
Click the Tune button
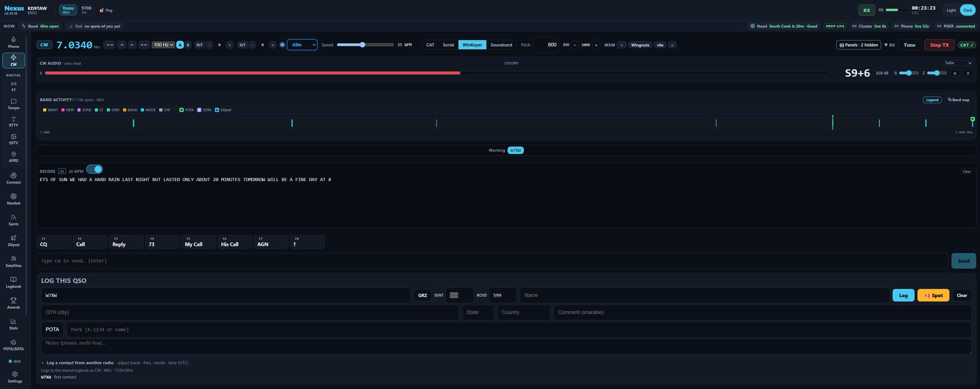point(910,45)
